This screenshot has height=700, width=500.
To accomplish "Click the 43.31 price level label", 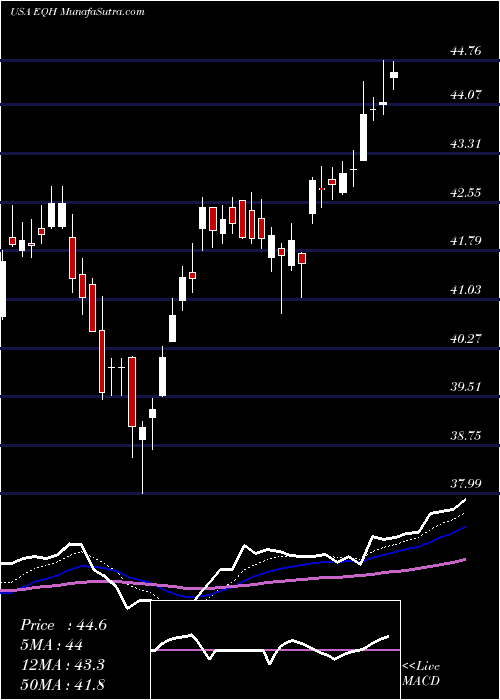I will (x=466, y=144).
